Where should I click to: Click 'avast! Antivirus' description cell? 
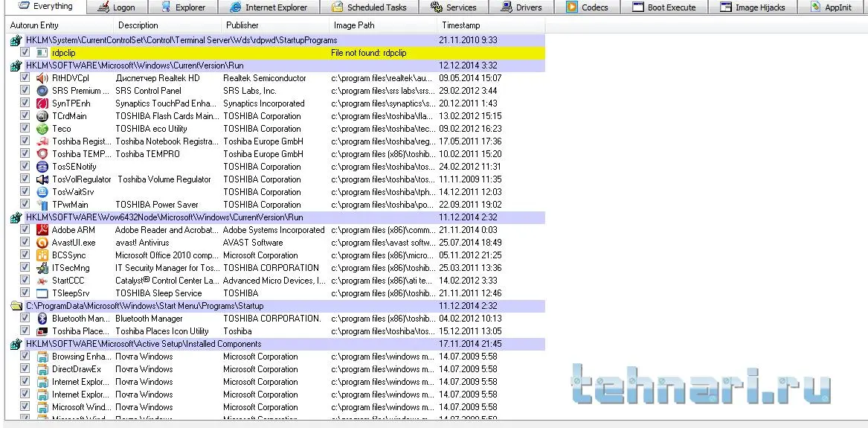pyautogui.click(x=142, y=243)
